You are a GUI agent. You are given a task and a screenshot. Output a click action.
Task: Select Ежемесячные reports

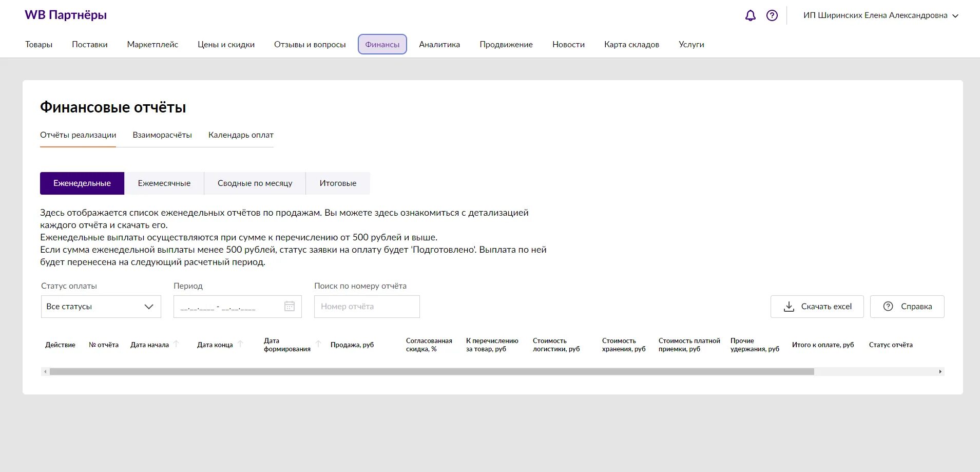[164, 183]
